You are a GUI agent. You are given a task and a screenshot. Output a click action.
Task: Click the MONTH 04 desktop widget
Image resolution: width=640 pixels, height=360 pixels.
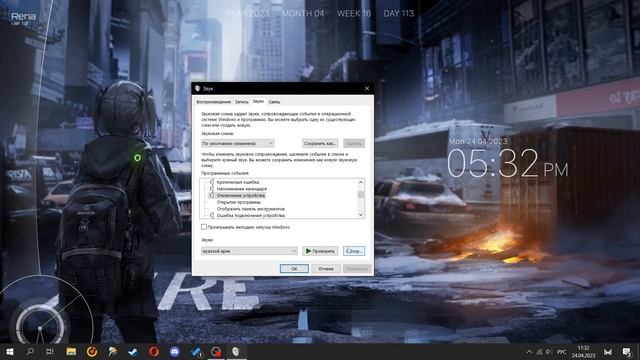[303, 13]
